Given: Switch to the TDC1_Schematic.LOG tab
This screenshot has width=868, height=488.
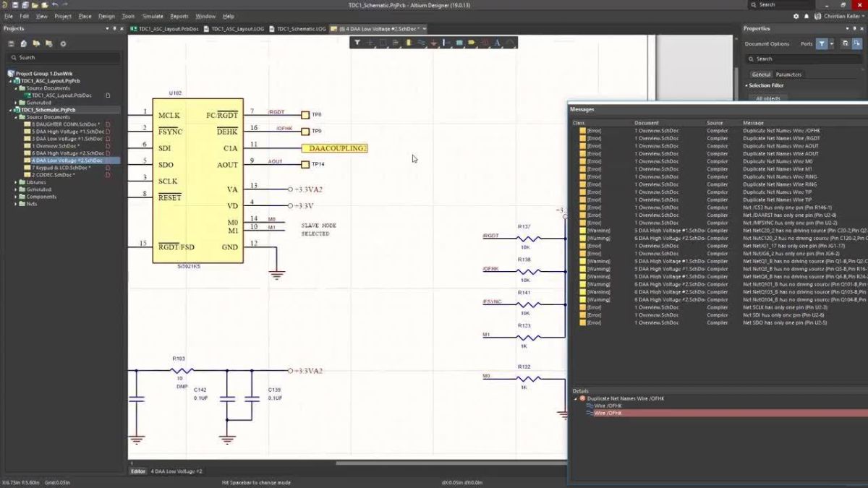Looking at the screenshot, I should click(297, 28).
